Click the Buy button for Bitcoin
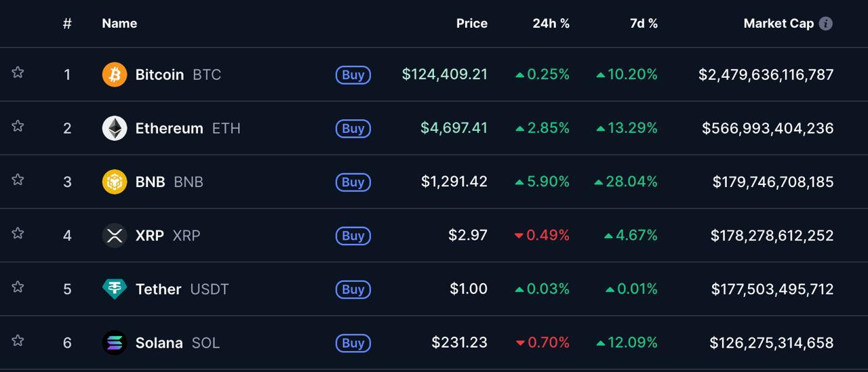The height and width of the screenshot is (372, 868). [353, 75]
